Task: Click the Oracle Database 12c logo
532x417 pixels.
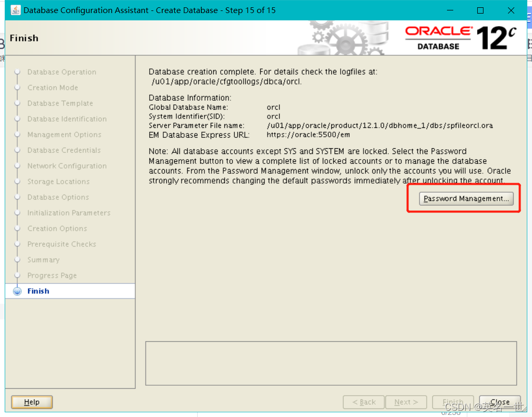Action: tap(461, 38)
